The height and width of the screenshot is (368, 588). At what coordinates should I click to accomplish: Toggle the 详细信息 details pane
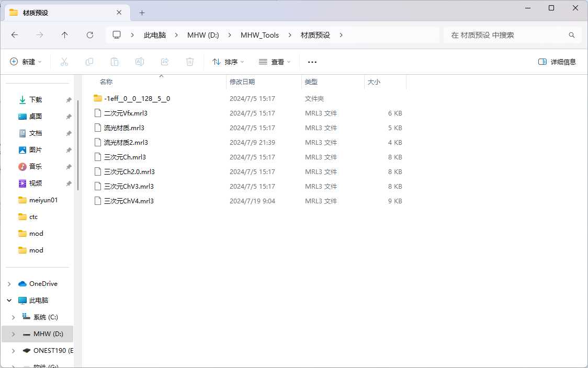point(557,62)
